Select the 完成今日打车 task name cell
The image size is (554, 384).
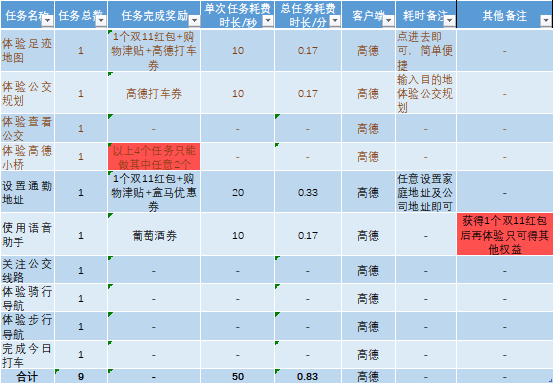[x=28, y=355]
